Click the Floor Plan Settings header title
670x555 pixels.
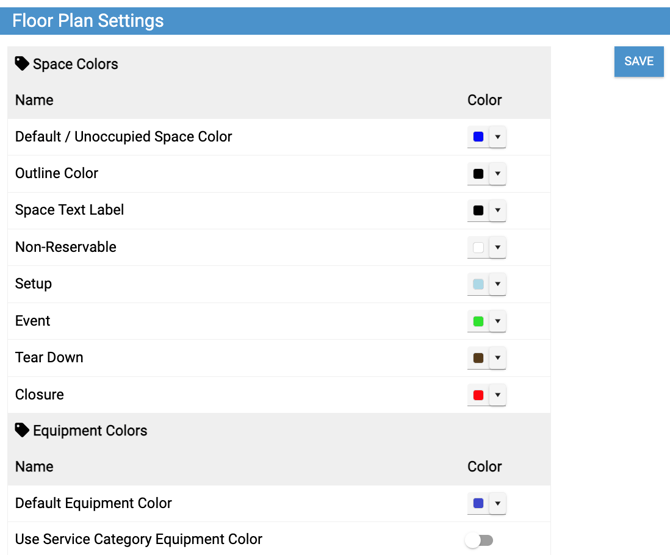click(88, 21)
